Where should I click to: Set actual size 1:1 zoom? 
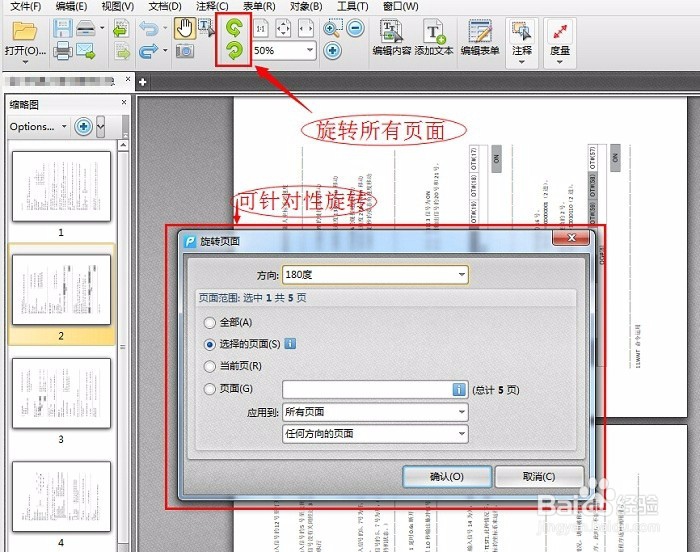click(x=261, y=29)
